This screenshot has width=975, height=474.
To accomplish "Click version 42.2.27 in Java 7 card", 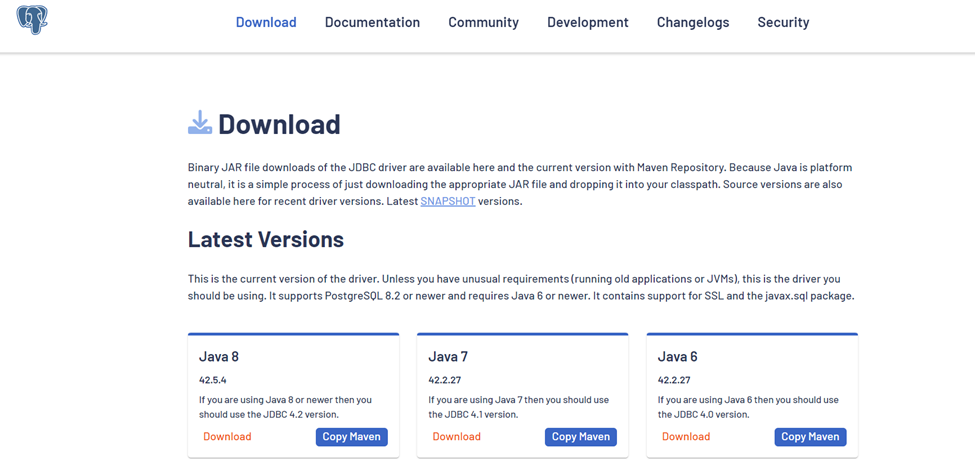I will [x=445, y=380].
